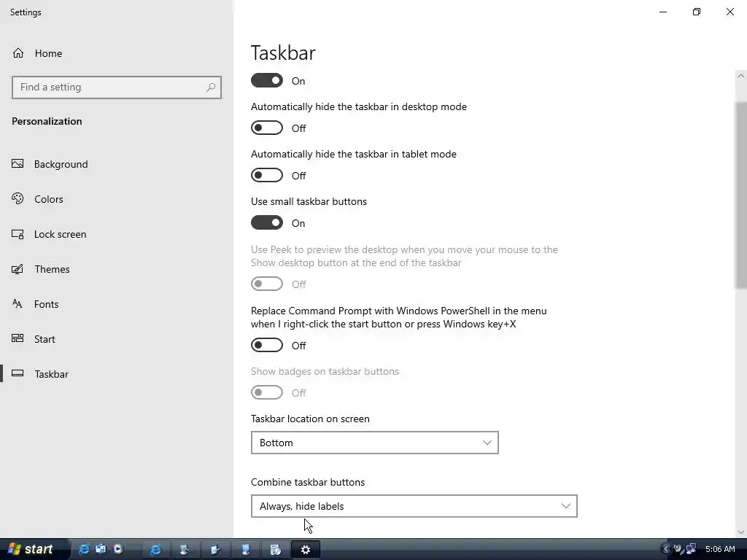Open Lock screen settings
Screen dimensions: 747x560
(x=49, y=234)
